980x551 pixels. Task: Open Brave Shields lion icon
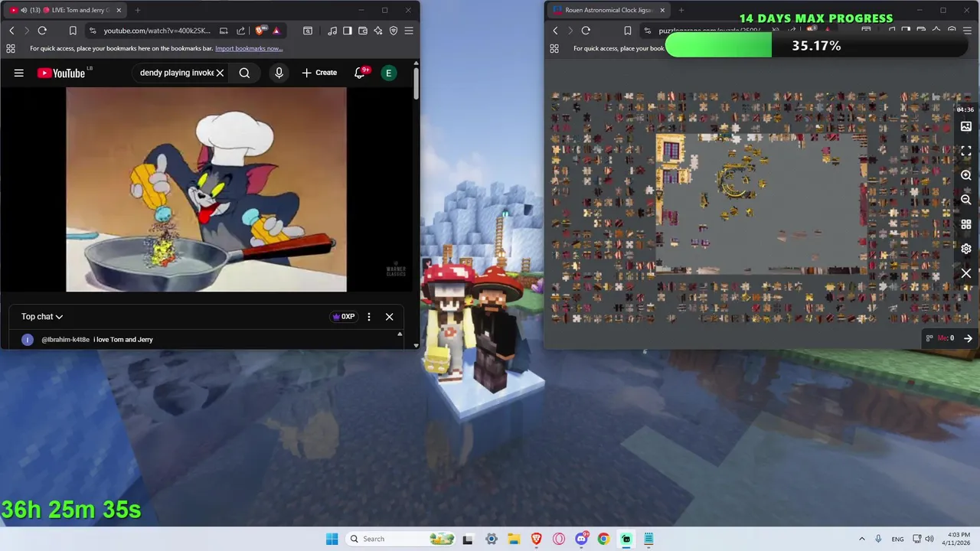[260, 31]
